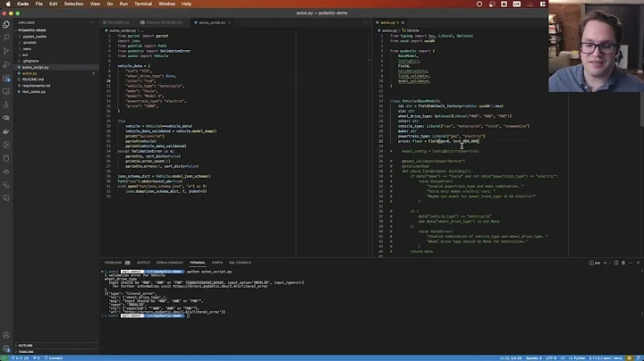Screen dimensions: 644x361
Task: Open autos.py in the Explorer
Action: coord(30,73)
